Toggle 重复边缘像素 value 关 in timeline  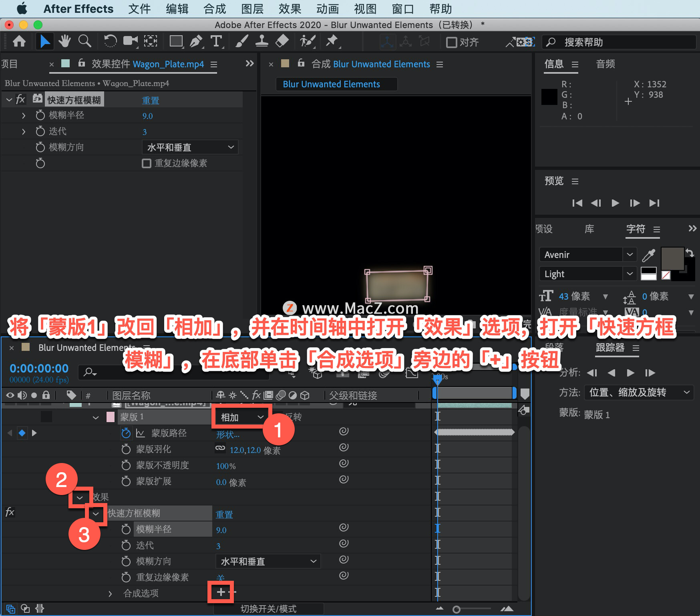pos(220,578)
